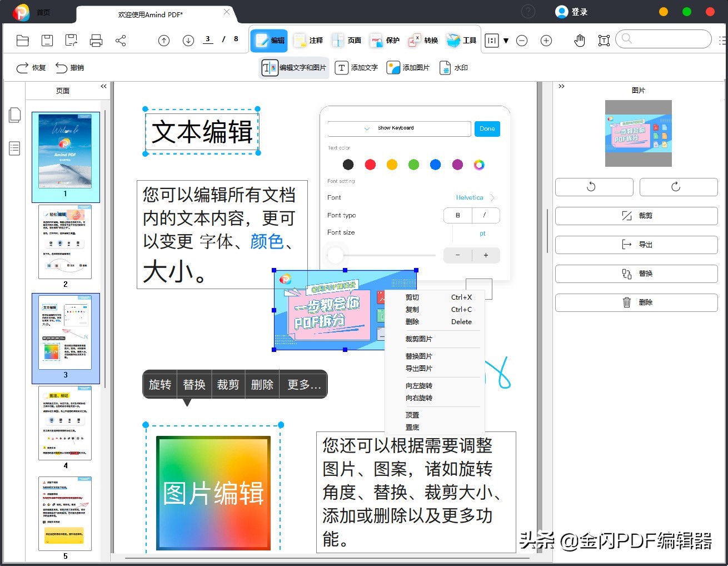This screenshot has height=566, width=728.
Task: Select page 2 thumbnail
Action: pos(65,241)
